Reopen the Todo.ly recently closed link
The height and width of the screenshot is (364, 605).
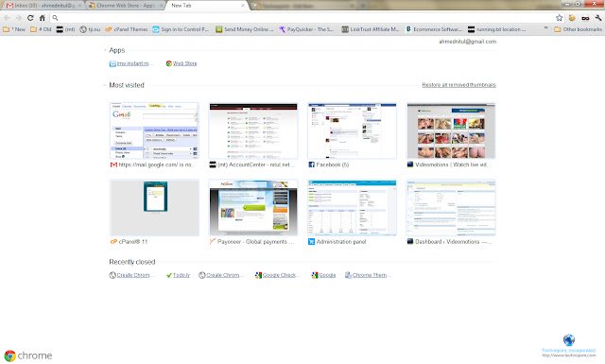click(179, 275)
